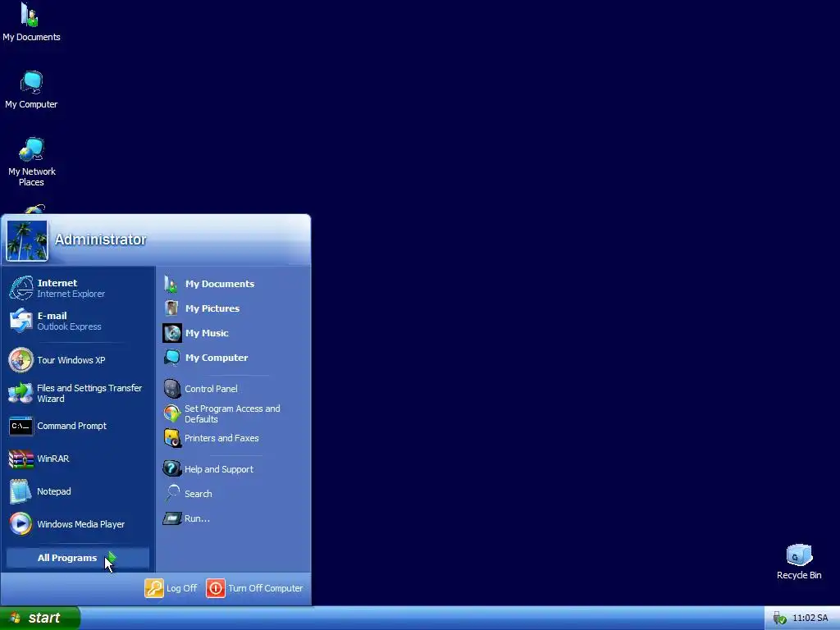Click the WinRAR label
This screenshot has width=840, height=630.
click(53, 459)
